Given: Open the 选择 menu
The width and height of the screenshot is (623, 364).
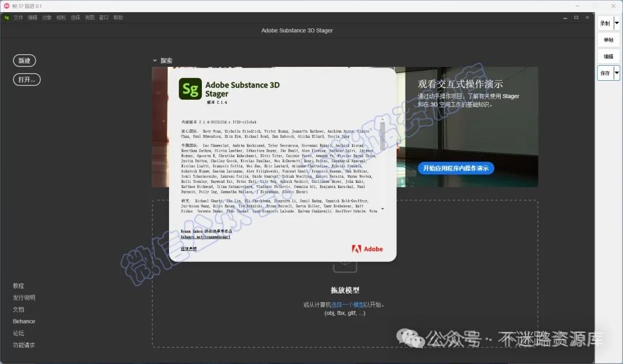Looking at the screenshot, I should point(76,17).
